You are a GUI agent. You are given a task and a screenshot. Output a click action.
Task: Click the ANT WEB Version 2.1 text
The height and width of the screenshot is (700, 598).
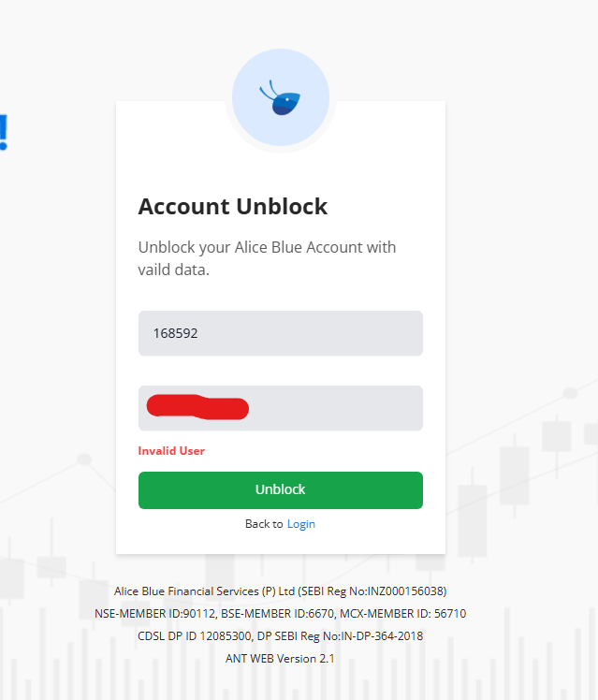tap(280, 659)
